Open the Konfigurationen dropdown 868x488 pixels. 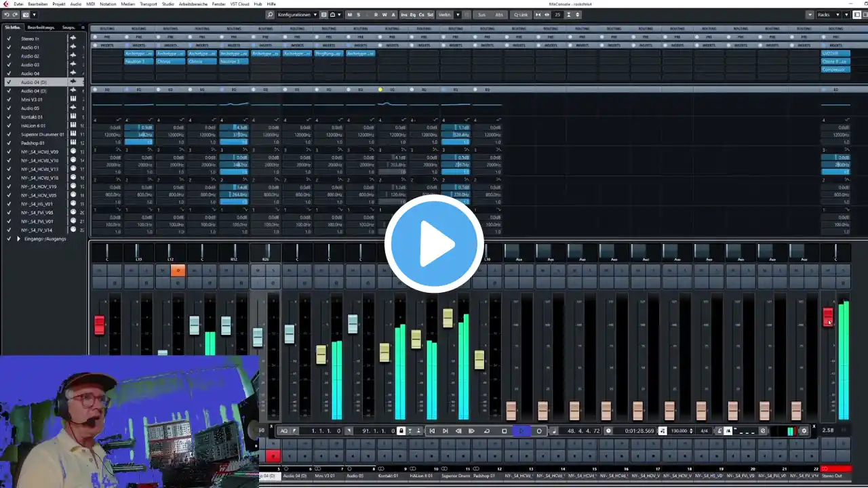pos(296,14)
